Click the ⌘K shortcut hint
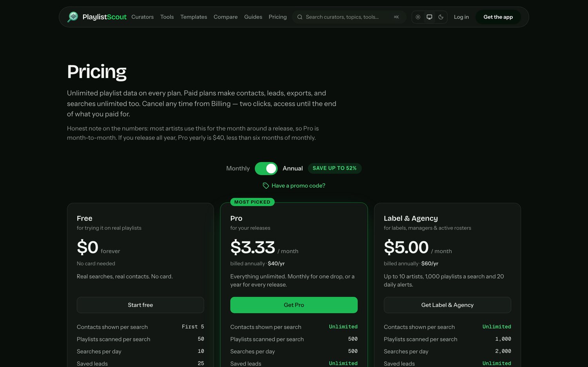 (x=396, y=17)
